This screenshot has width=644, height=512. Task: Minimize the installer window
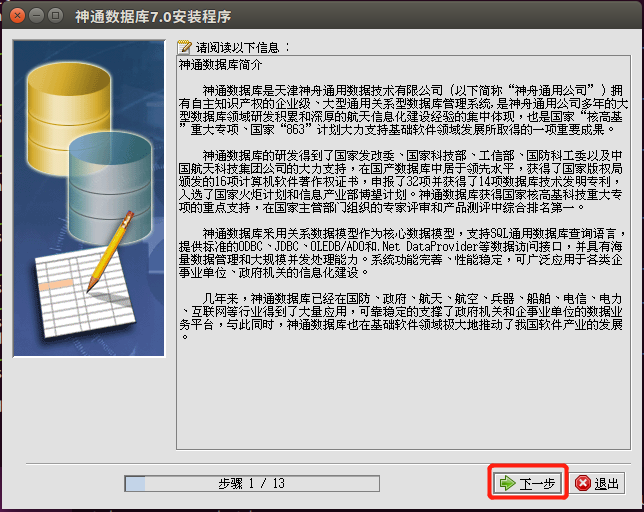[37, 16]
